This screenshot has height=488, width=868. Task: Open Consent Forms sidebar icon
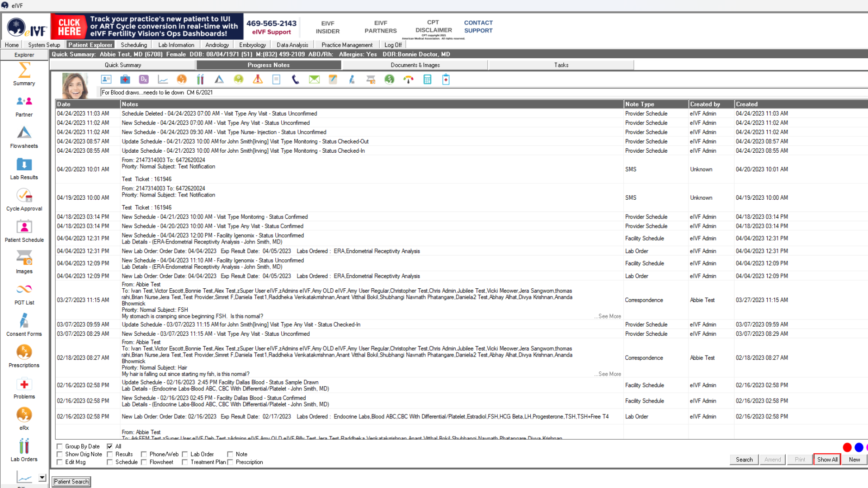(x=24, y=325)
